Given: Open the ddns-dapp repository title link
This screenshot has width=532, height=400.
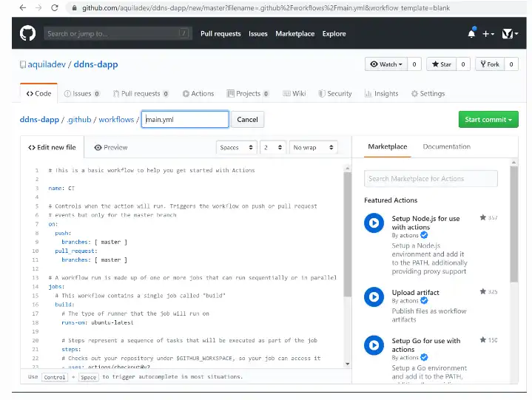Looking at the screenshot, I should pos(95,64).
